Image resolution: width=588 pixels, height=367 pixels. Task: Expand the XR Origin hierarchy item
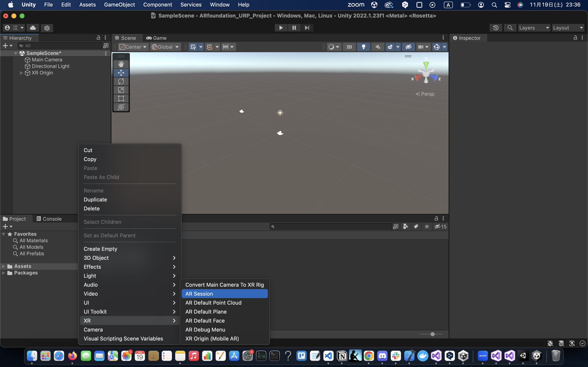(x=21, y=73)
